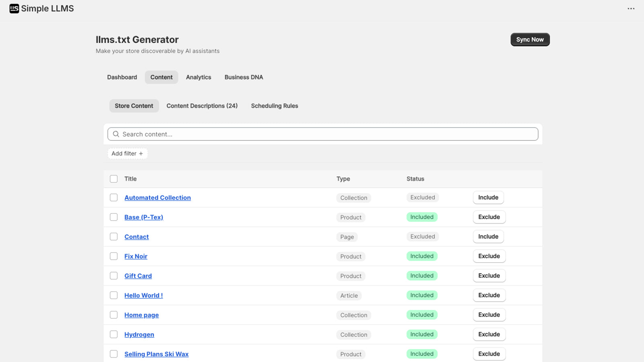Expand the Add filter dropdown

point(127,154)
